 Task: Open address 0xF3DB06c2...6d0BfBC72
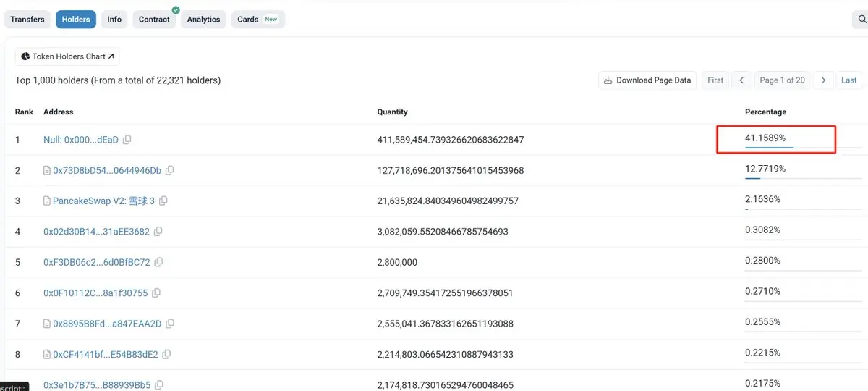click(x=97, y=262)
